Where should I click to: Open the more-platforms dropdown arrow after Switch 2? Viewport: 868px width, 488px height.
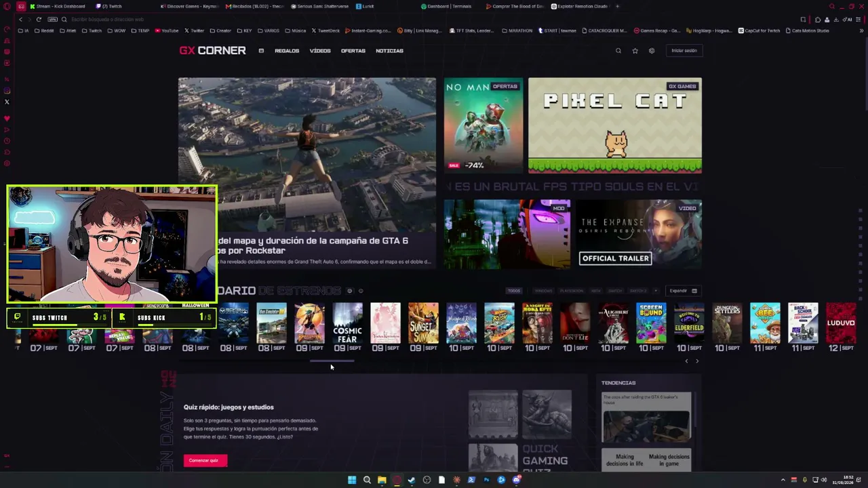655,291
